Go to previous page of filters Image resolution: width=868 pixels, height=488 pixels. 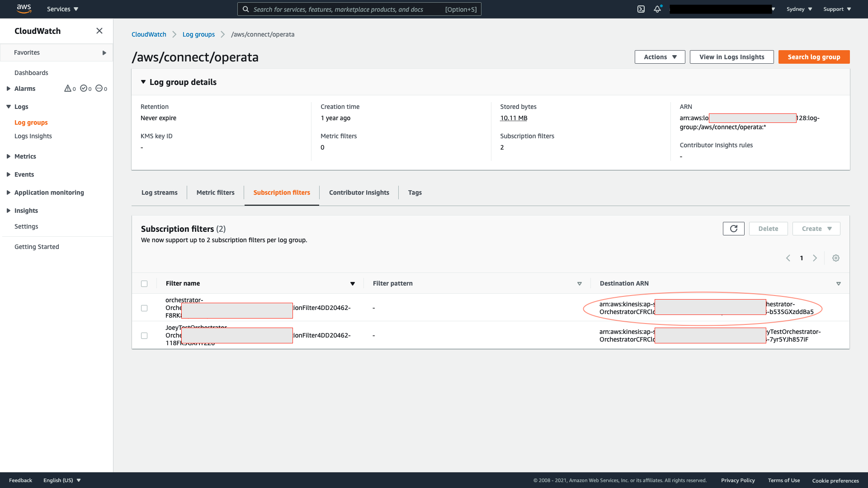[788, 258]
